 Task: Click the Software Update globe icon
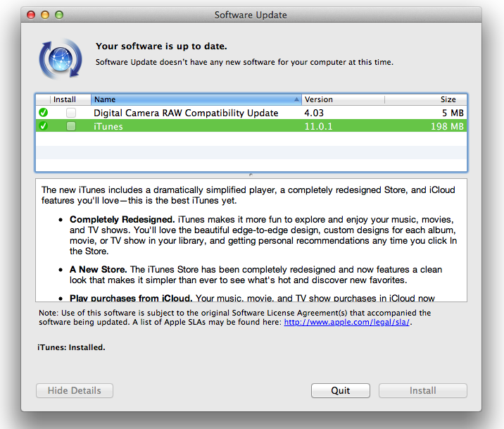61,59
